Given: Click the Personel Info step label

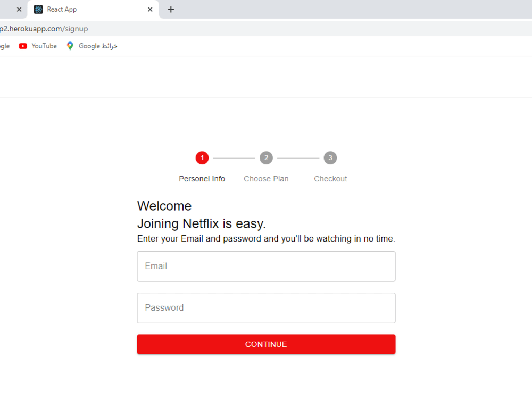Looking at the screenshot, I should coord(202,179).
